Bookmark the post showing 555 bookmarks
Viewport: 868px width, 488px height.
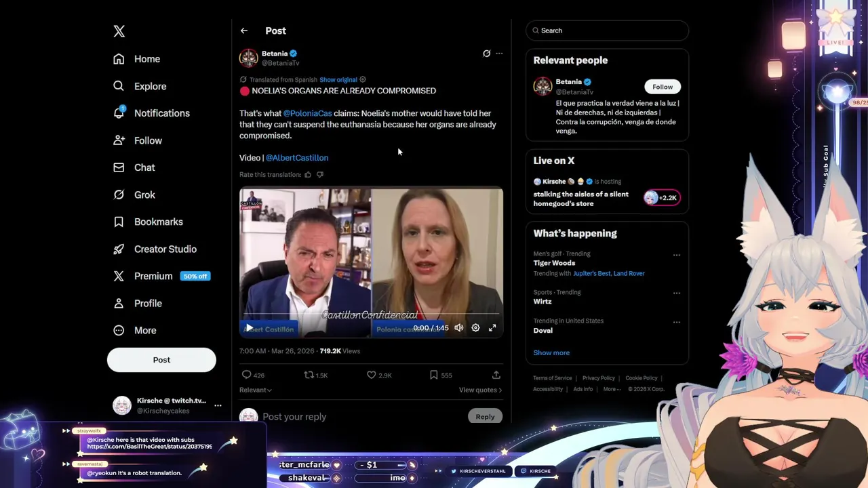point(434,375)
